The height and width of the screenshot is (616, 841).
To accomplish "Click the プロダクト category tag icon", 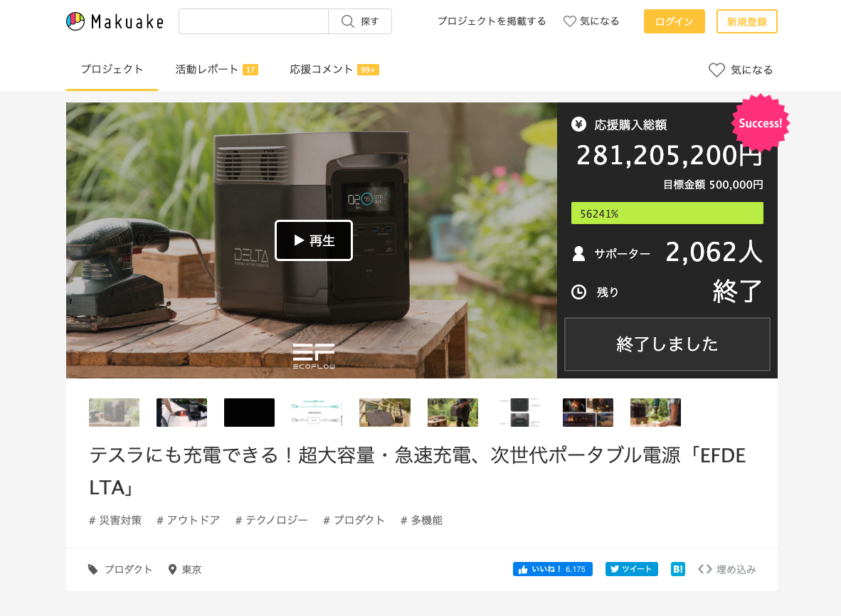I will [93, 569].
